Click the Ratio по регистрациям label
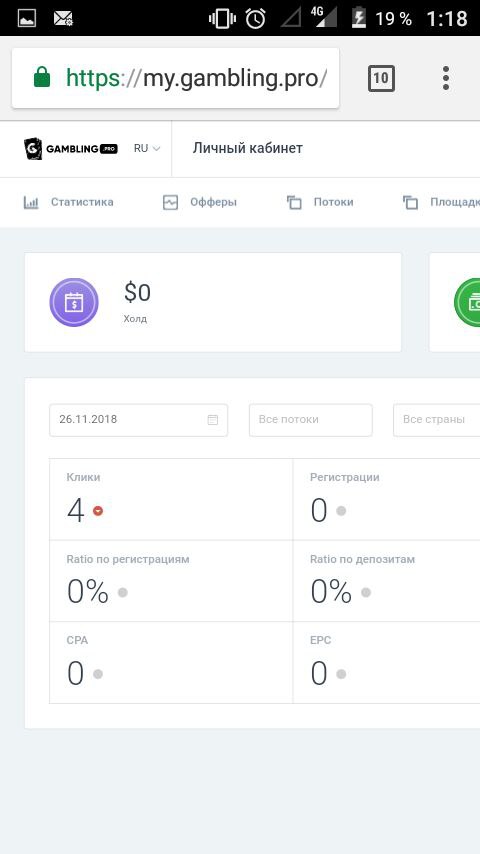Viewport: 480px width, 854px height. [x=128, y=559]
